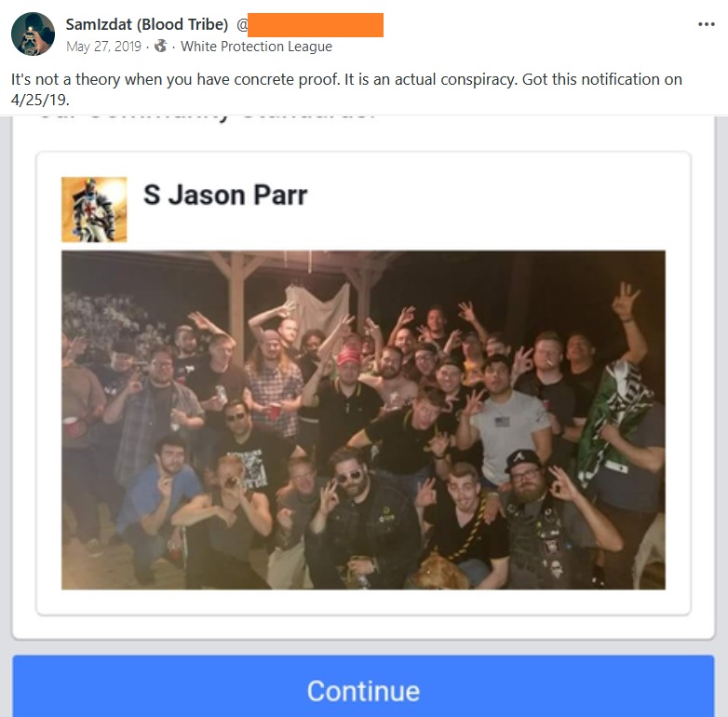Click the cut-off Community Standards heading

[208, 117]
